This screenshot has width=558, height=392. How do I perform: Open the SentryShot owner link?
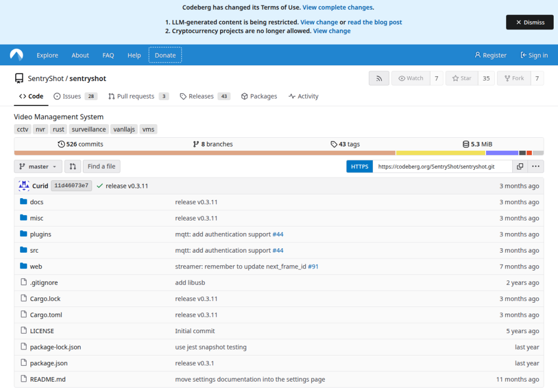pos(46,78)
